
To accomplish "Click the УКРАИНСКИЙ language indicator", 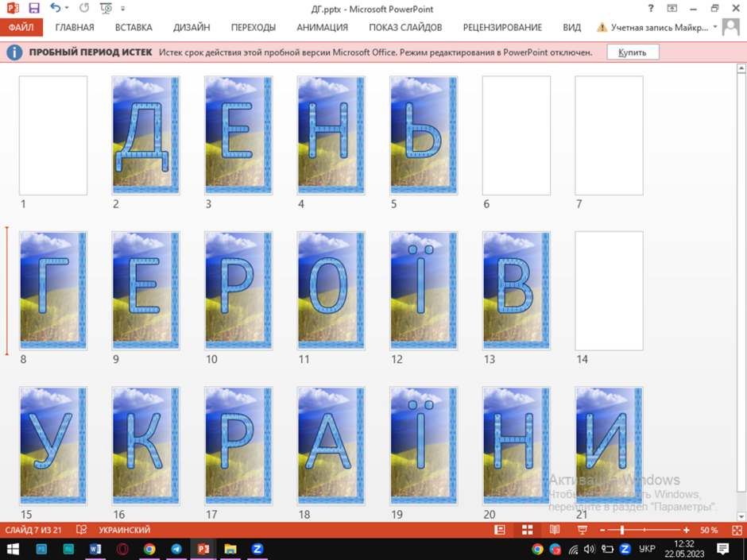I will tap(124, 530).
